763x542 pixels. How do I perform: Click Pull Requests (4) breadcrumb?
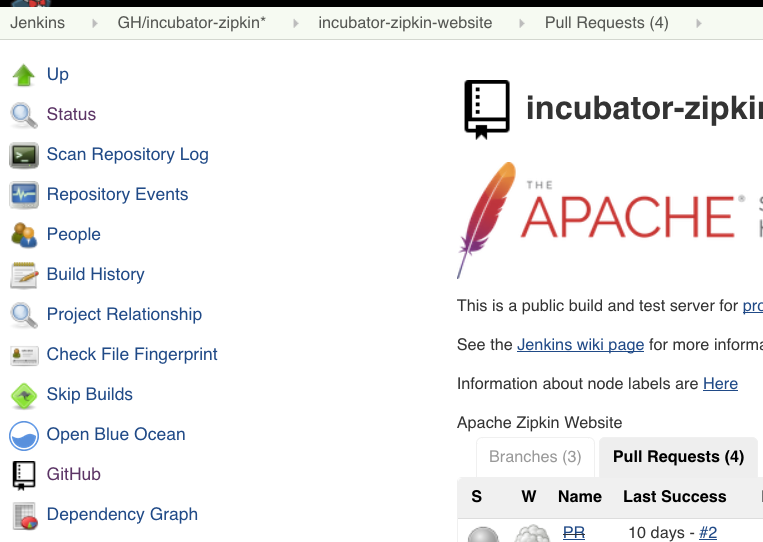pos(606,23)
